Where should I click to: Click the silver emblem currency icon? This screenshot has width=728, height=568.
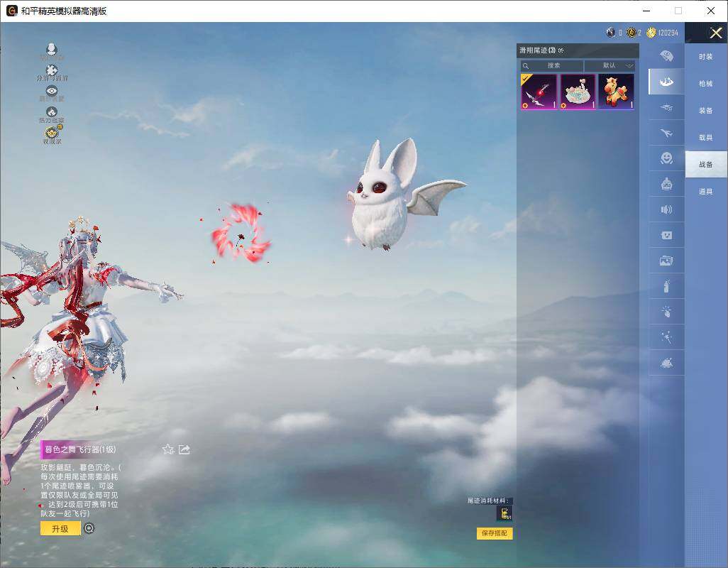click(x=611, y=32)
